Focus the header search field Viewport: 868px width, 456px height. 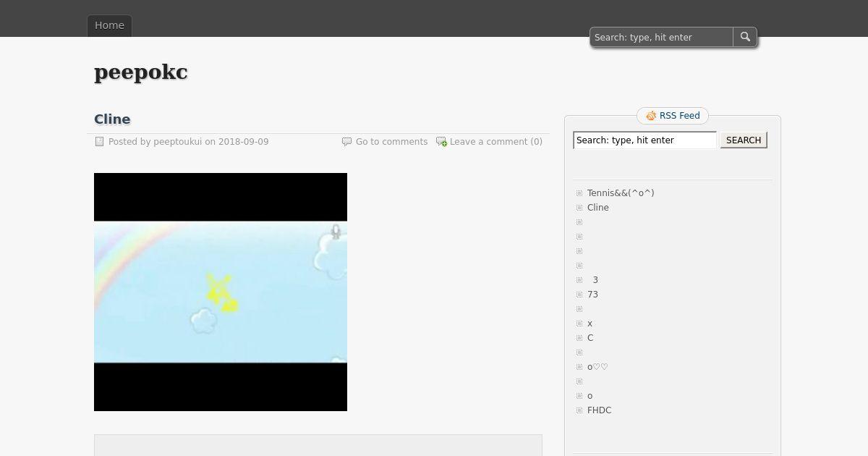click(x=662, y=37)
